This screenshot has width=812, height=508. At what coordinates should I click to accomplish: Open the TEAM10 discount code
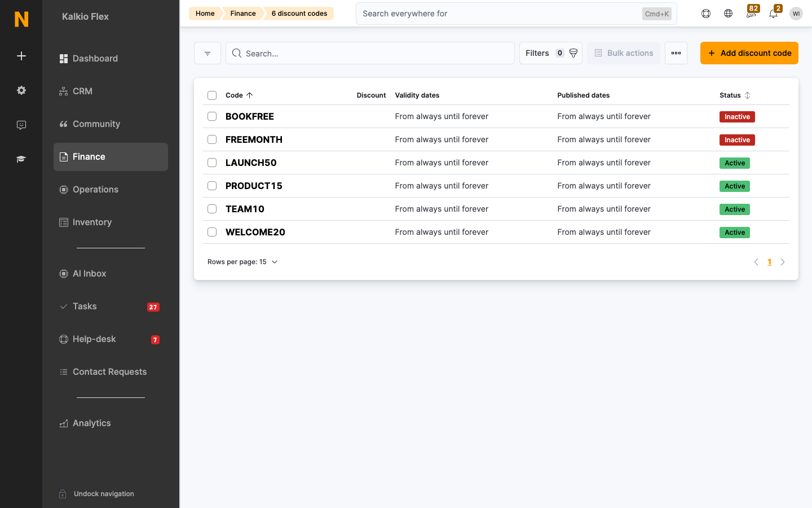(x=245, y=209)
